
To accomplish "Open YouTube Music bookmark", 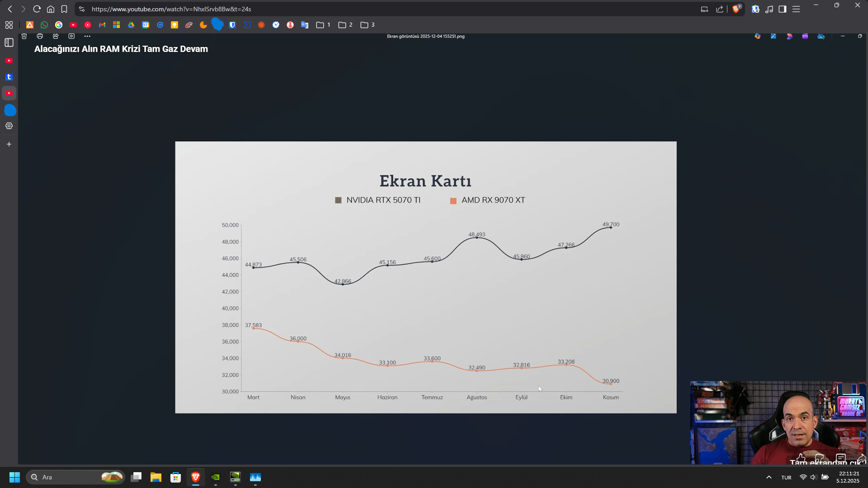I will pos(88,25).
